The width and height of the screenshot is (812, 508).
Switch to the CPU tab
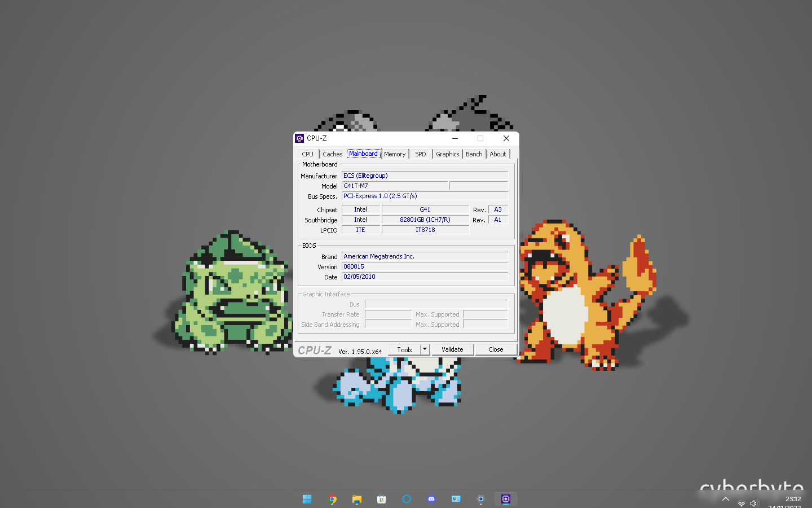[307, 154]
